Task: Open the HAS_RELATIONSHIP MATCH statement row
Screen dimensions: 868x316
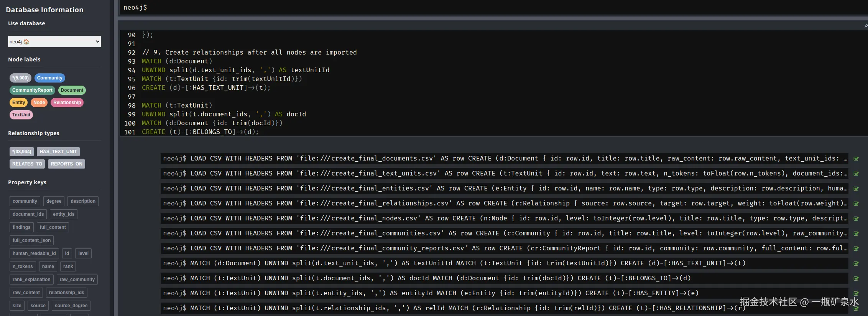Action: pos(504,308)
